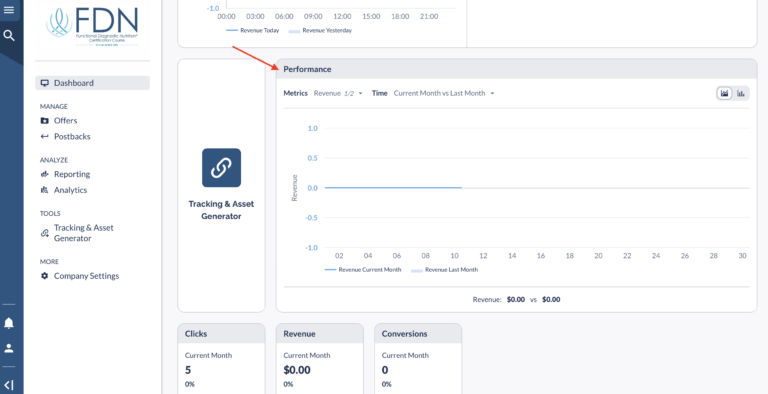Open the user profile icon
The image size is (768, 394).
tap(9, 348)
